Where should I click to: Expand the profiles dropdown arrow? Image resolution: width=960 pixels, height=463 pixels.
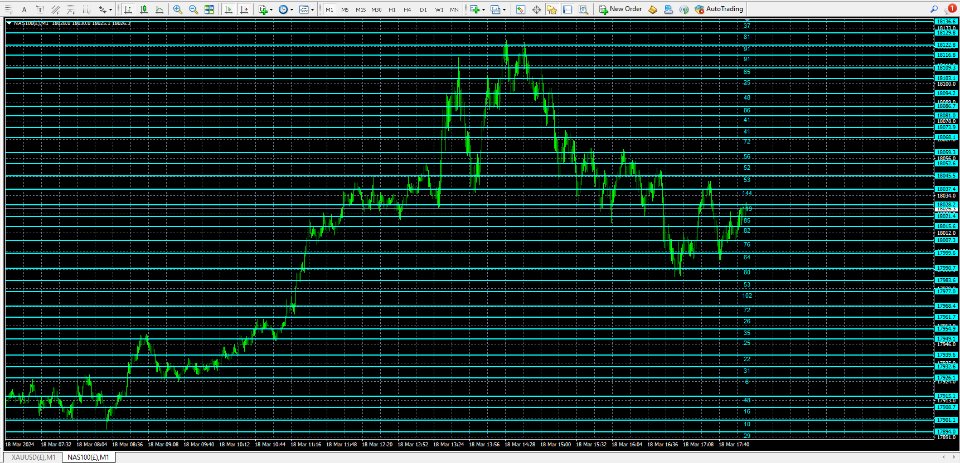504,10
